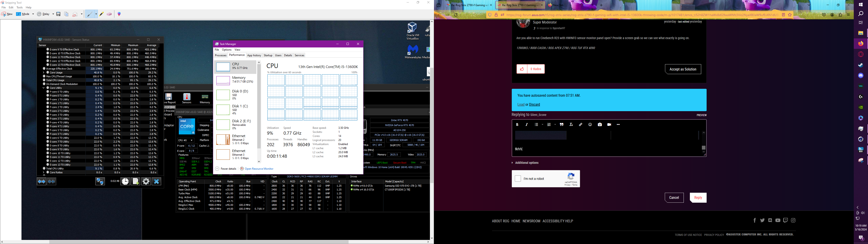Check the I'm not a robot box
868x244 pixels.
[x=518, y=179]
